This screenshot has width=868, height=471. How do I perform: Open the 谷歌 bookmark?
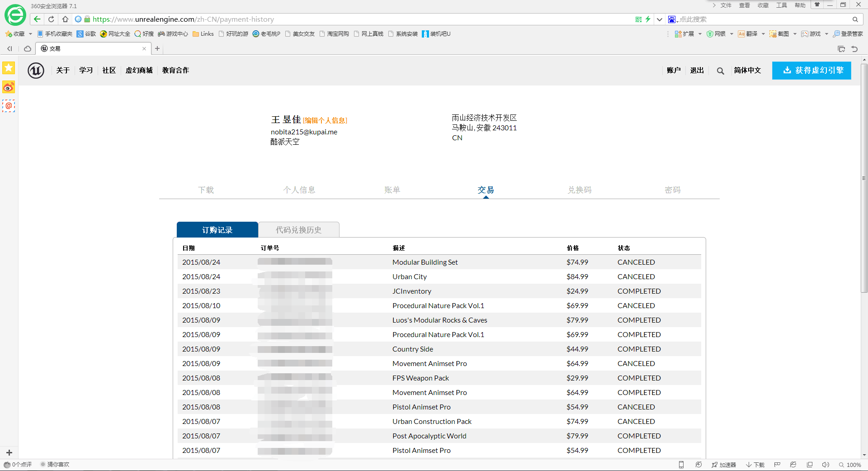86,34
